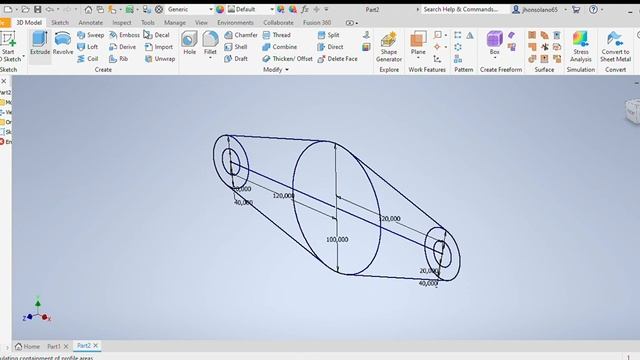This screenshot has width=640, height=360.
Task: Click the shopping cart App Store icon
Action: (x=576, y=9)
